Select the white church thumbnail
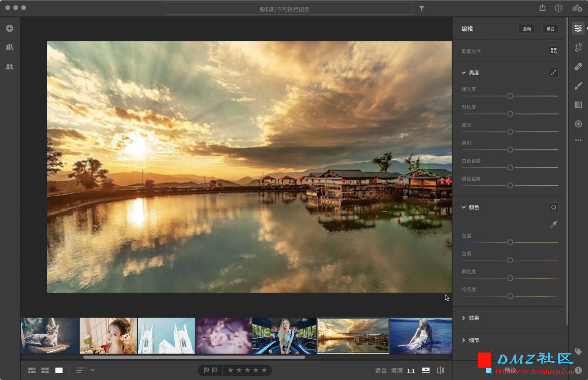 (x=166, y=336)
